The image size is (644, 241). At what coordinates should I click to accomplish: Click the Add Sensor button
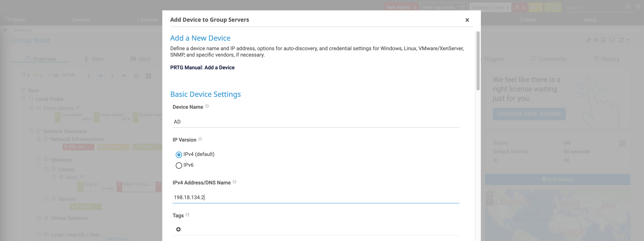click(558, 179)
